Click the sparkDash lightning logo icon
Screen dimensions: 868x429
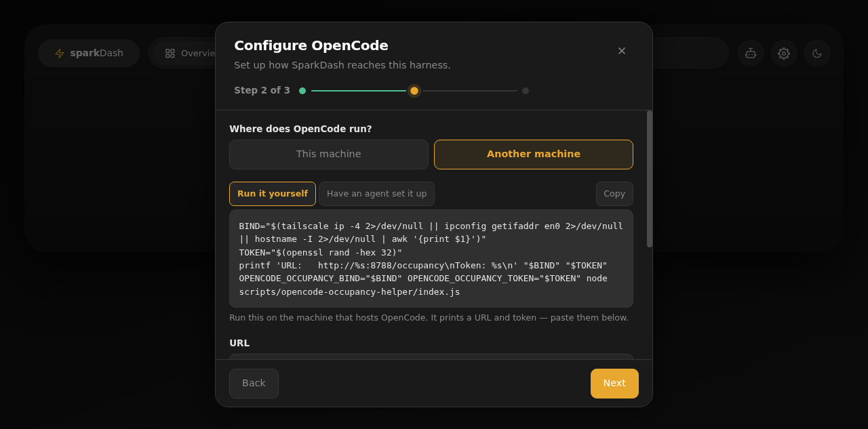pos(60,54)
